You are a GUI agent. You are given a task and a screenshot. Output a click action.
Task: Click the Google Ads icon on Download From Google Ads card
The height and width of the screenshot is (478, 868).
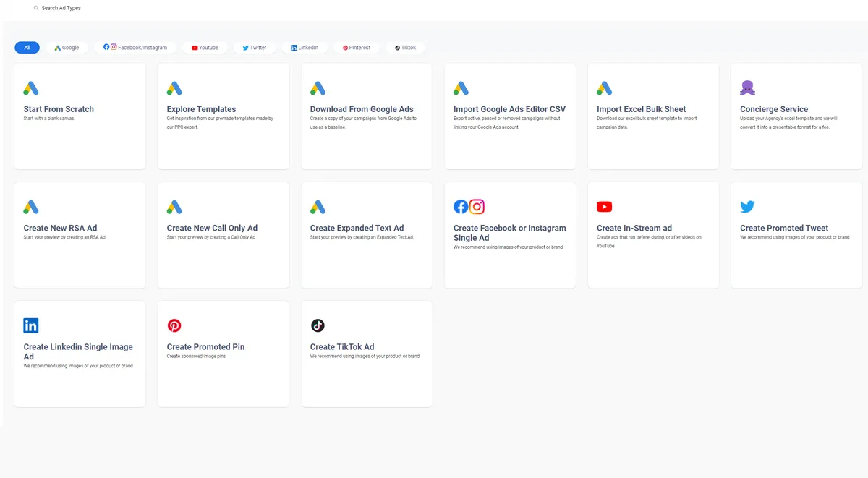coord(318,88)
